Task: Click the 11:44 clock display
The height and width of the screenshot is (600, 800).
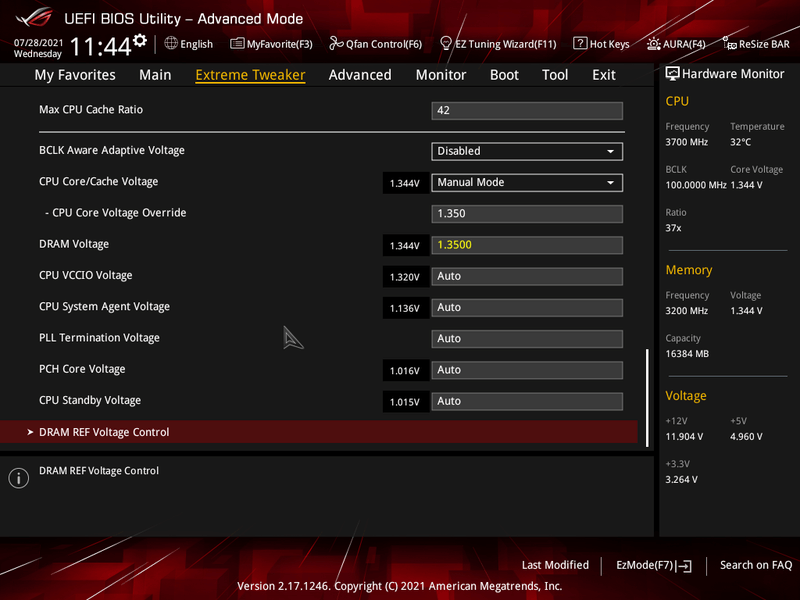Action: coord(101,46)
